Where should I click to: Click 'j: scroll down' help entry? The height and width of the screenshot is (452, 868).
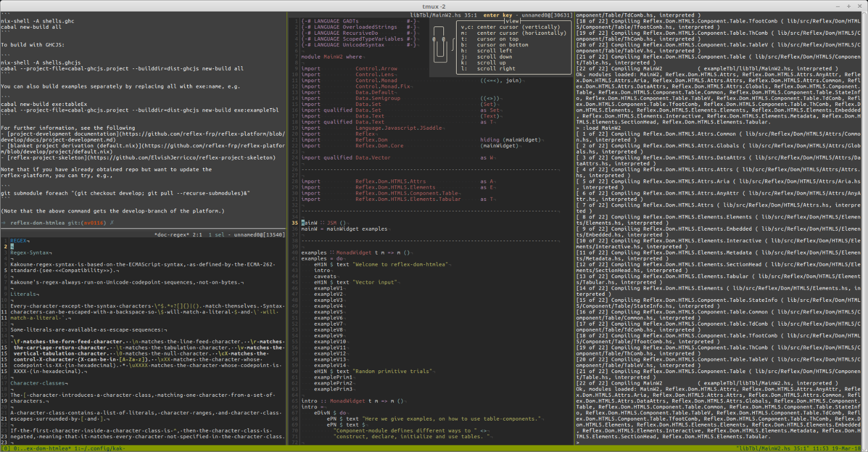[486, 57]
